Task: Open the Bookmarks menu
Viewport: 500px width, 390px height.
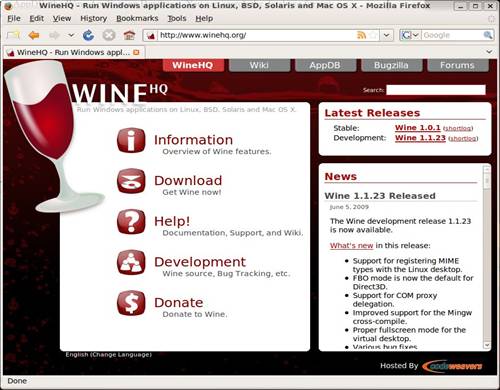Action: 137,18
